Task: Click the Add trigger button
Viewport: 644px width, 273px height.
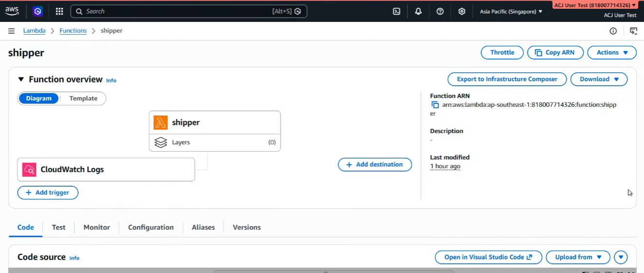Action: coord(48,193)
